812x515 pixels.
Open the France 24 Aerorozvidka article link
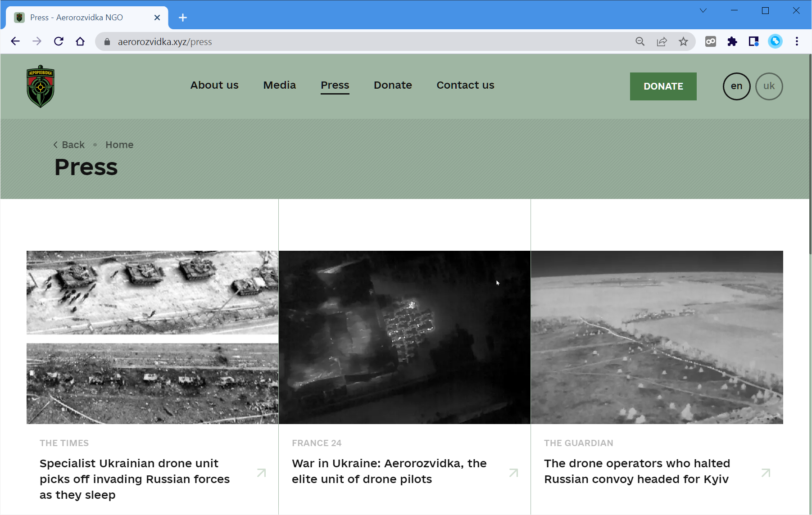pos(389,471)
